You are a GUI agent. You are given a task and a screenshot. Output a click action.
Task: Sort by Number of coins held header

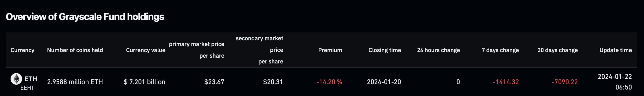click(x=75, y=50)
